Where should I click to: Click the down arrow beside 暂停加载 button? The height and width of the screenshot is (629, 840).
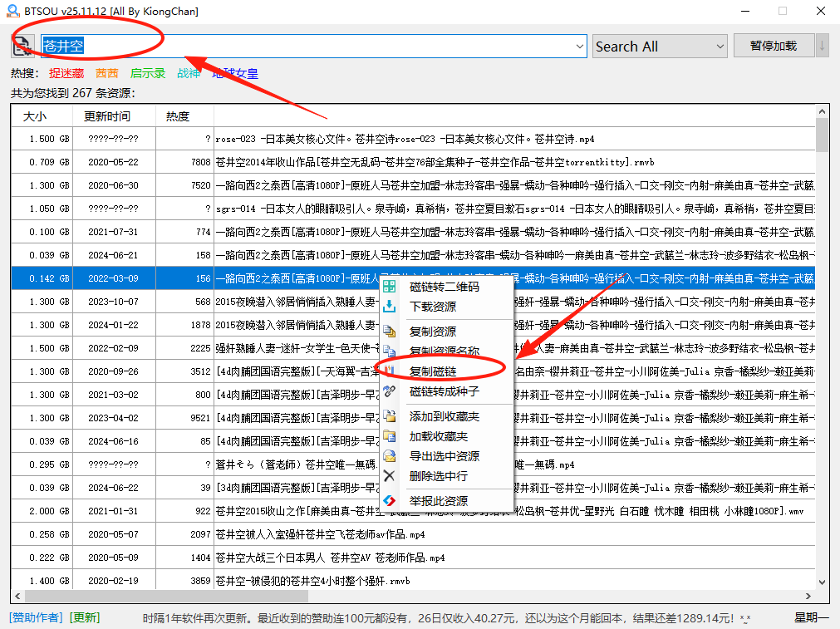823,46
